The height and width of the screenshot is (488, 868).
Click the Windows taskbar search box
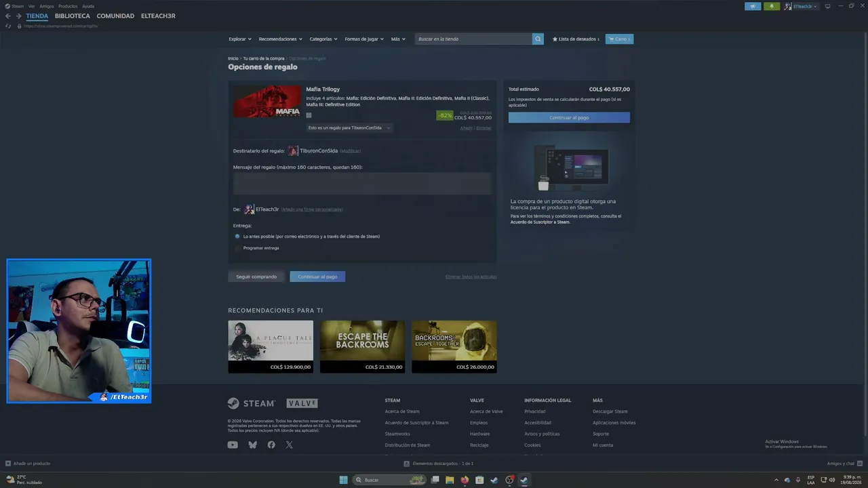click(390, 480)
